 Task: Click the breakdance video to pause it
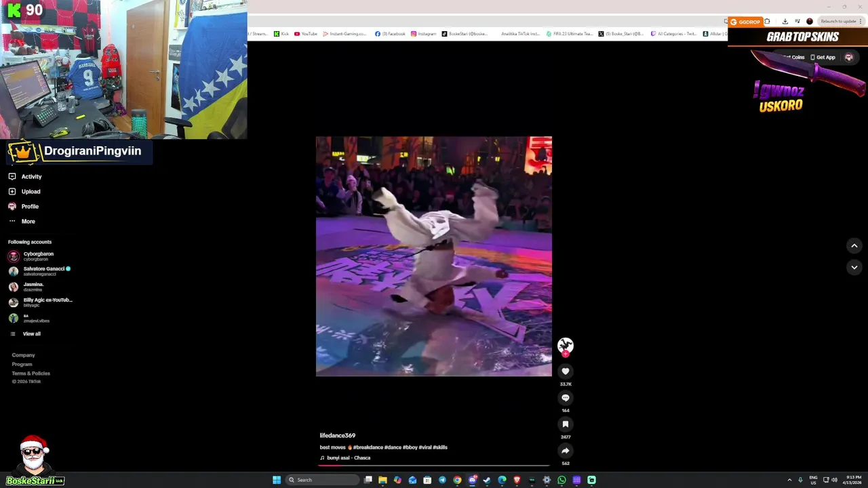point(434,256)
